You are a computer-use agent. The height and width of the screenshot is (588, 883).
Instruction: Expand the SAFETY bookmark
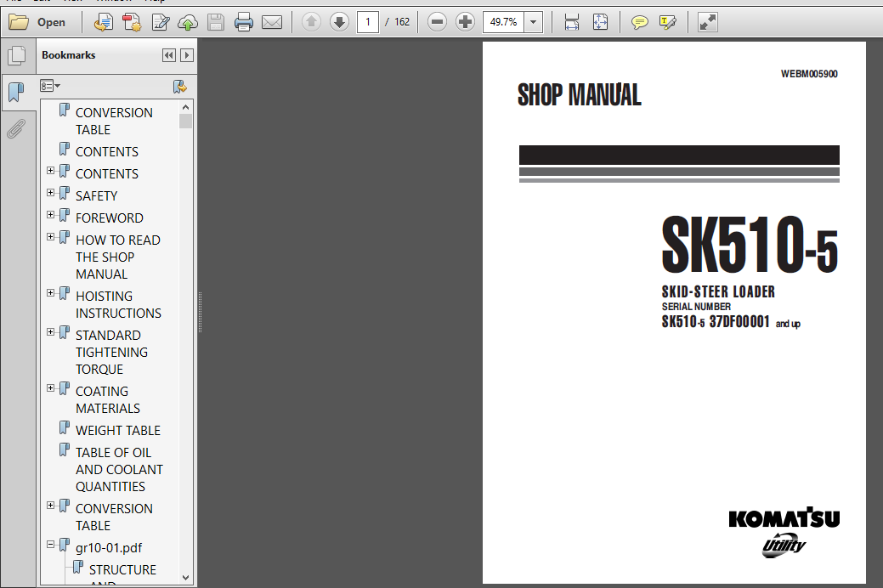click(51, 193)
